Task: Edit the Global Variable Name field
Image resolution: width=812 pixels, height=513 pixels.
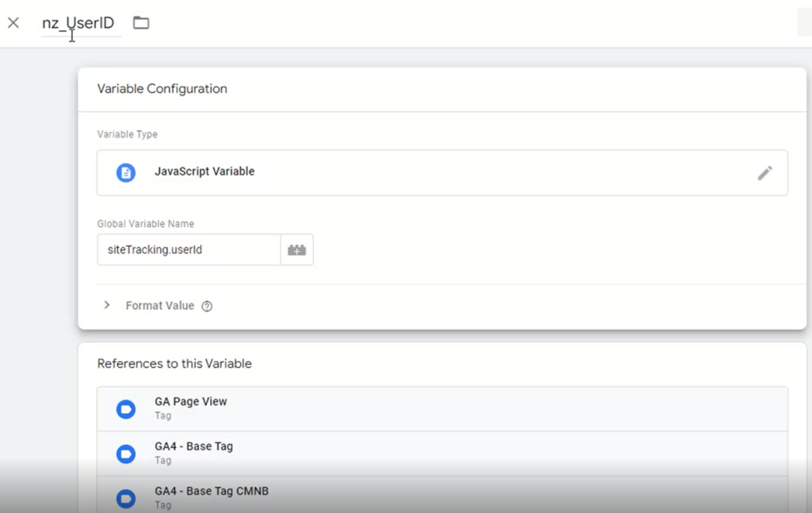Action: pos(188,249)
